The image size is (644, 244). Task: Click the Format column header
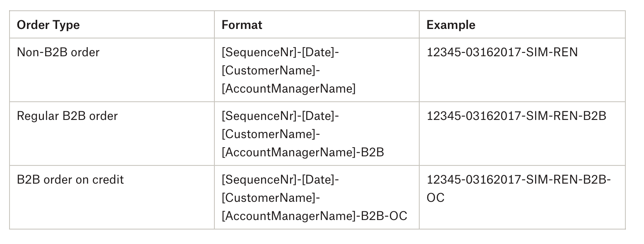[x=242, y=25]
